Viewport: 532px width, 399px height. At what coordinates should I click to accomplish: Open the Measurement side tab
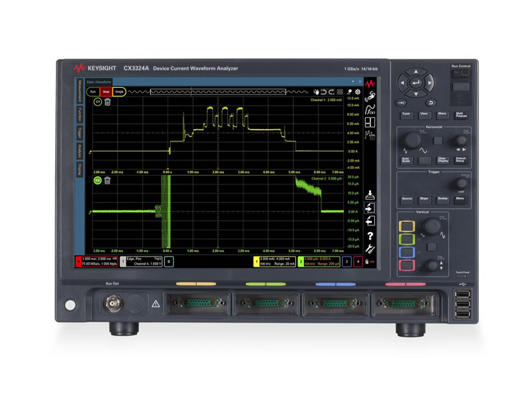(x=80, y=91)
